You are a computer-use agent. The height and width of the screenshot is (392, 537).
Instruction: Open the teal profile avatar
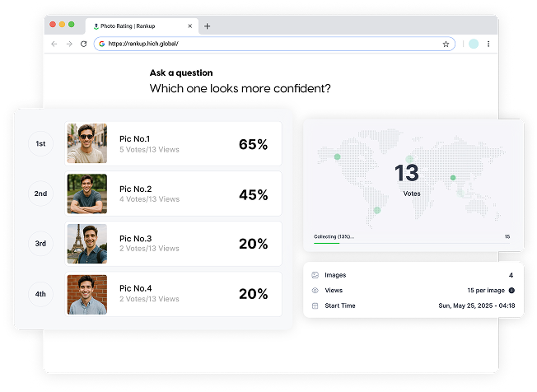(x=474, y=44)
